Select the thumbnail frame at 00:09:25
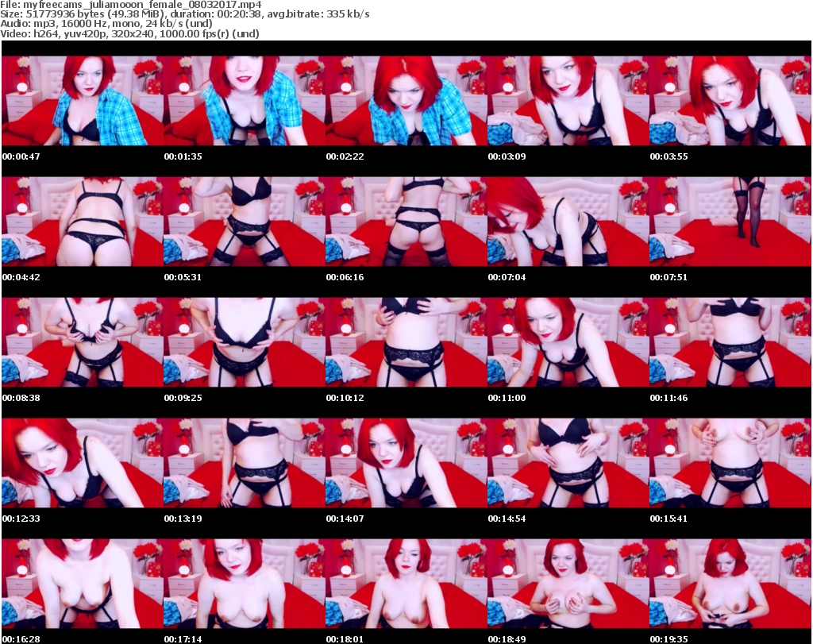The height and width of the screenshot is (644, 813). tap(245, 342)
